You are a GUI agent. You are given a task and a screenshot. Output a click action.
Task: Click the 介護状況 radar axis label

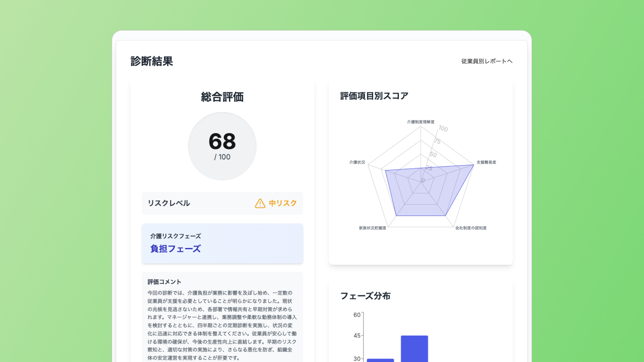pos(357,162)
